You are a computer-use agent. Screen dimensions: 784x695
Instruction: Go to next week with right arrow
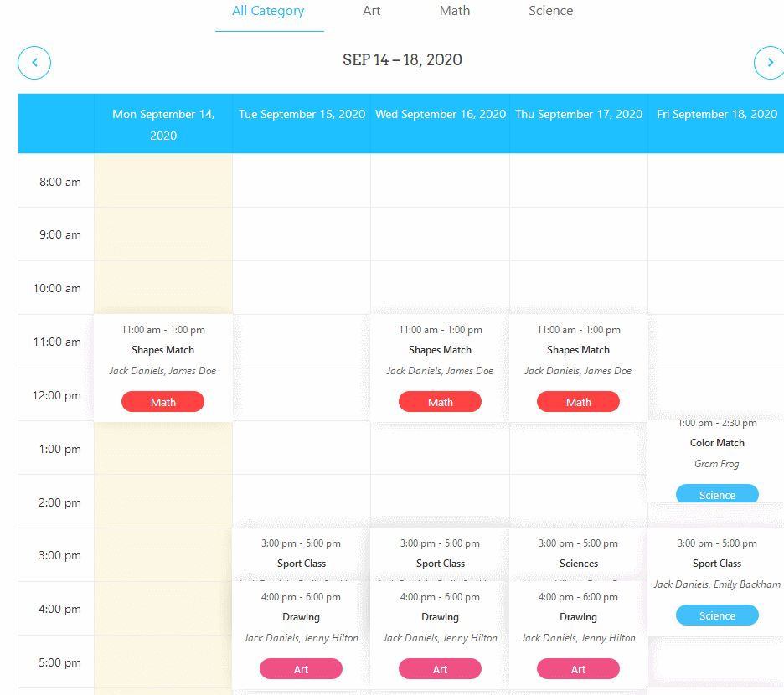click(770, 63)
